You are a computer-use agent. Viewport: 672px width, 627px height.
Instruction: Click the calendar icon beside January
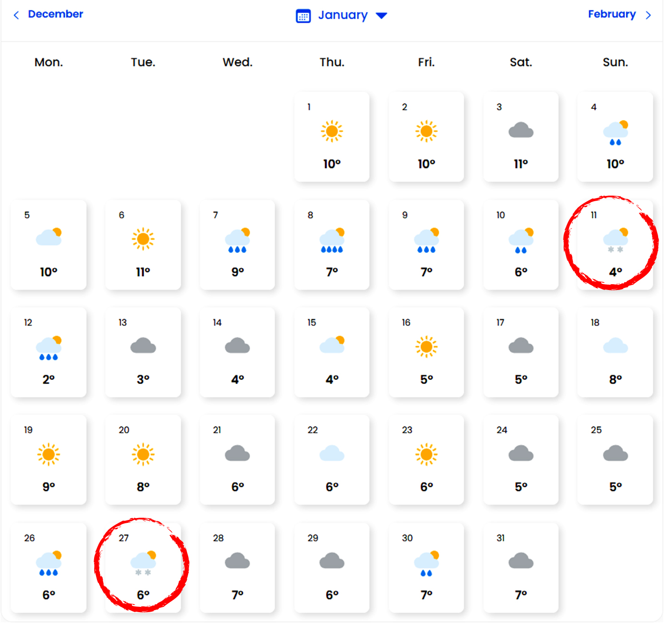pyautogui.click(x=303, y=16)
